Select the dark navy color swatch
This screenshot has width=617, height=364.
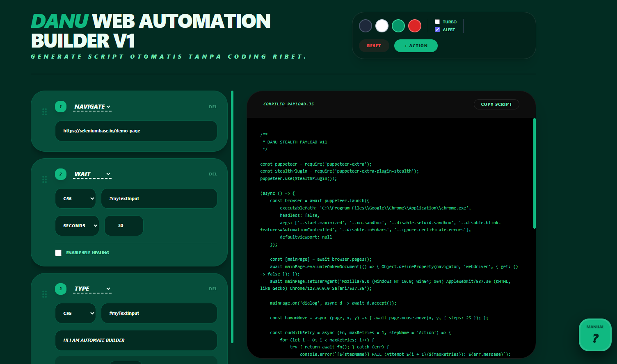[366, 26]
